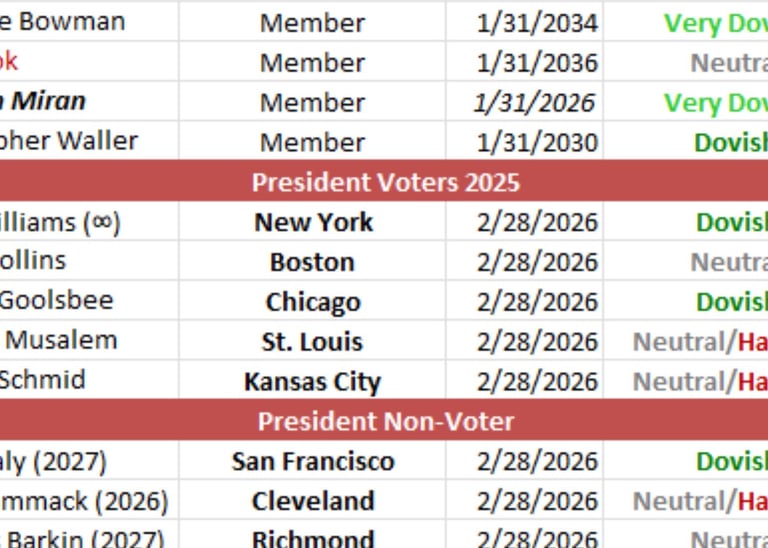Image resolution: width=768 pixels, height=548 pixels.
Task: Click the President Voters 2025 header row
Action: click(x=385, y=182)
